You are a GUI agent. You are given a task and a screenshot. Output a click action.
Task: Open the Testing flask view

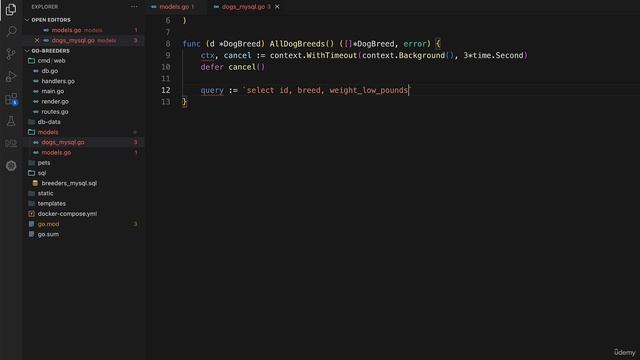coord(11,121)
